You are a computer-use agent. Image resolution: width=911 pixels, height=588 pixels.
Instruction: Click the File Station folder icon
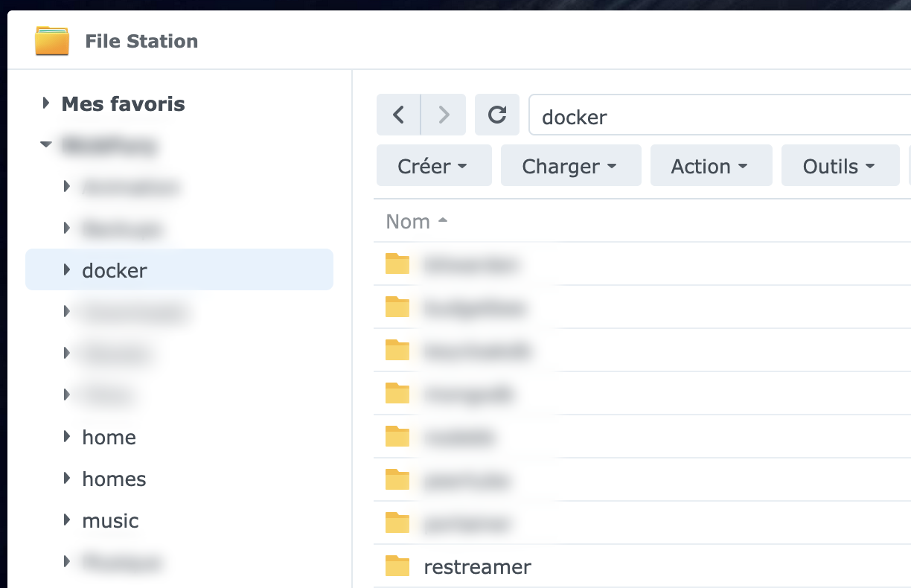[51, 41]
